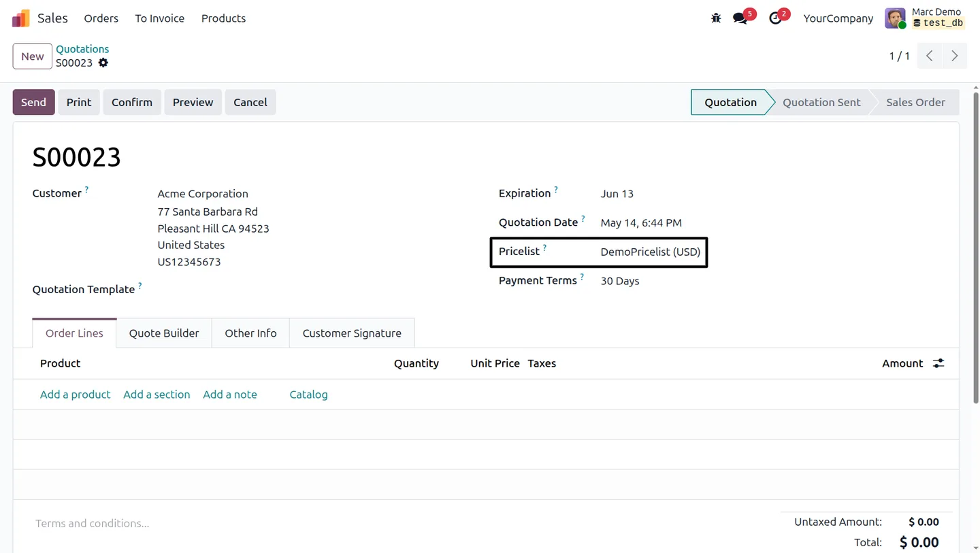Open column settings adjust icon
The image size is (980, 553).
coord(938,363)
